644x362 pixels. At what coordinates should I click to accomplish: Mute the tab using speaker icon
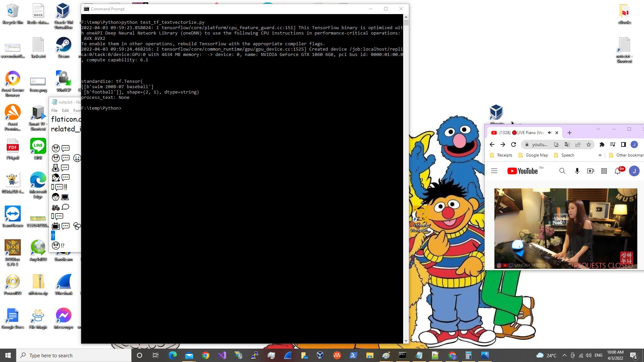pos(549,133)
